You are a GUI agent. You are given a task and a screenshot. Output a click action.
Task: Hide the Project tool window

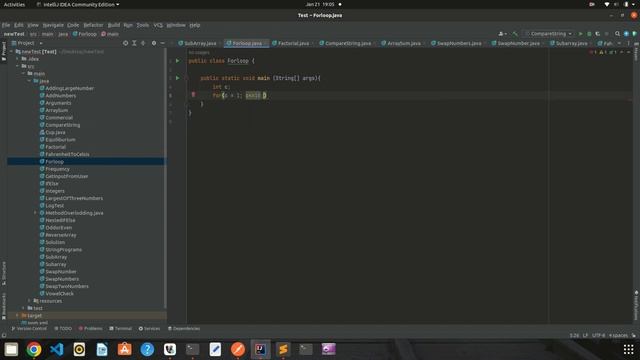(x=162, y=43)
